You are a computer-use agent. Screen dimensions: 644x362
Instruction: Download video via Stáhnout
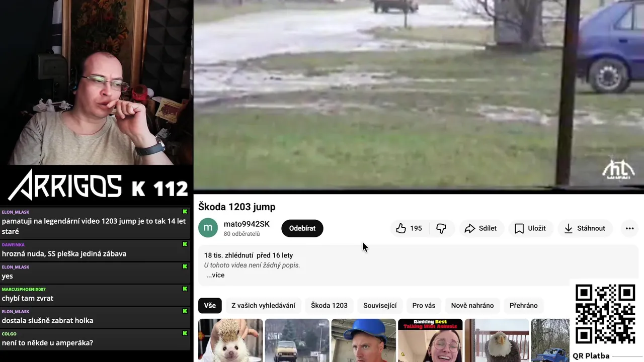click(x=585, y=228)
